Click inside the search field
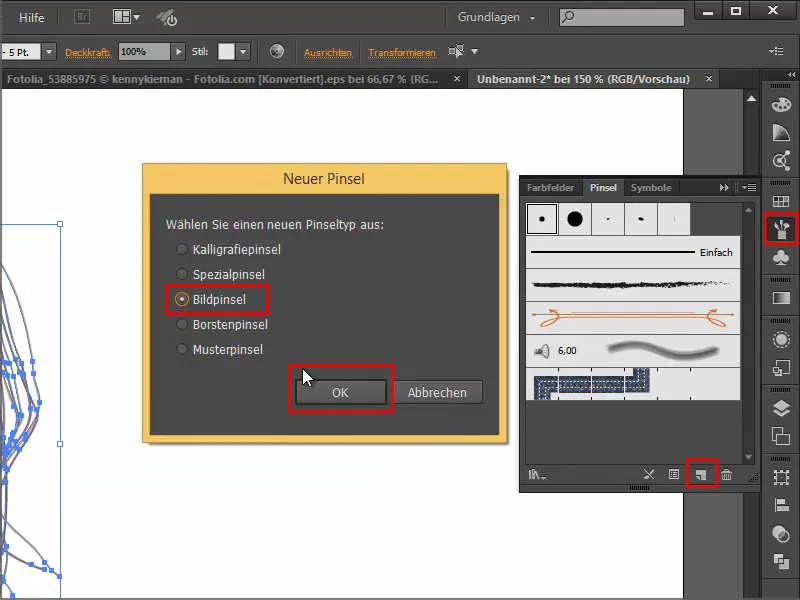Screen dimensions: 800x600 point(620,17)
